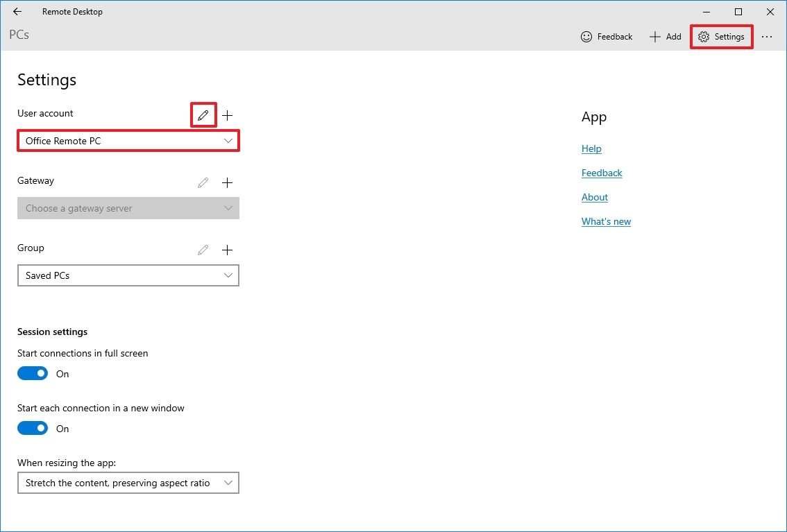Disable starting connections in full screen
The height and width of the screenshot is (532, 787).
point(32,373)
